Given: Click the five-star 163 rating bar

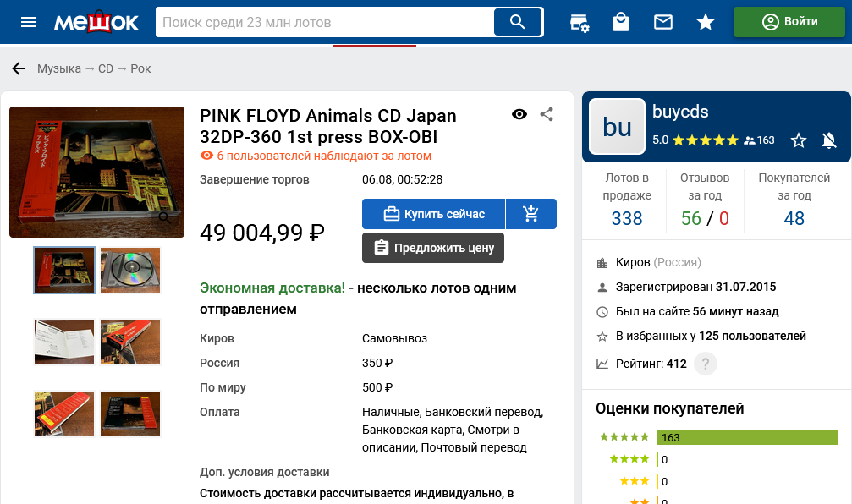Looking at the screenshot, I should [746, 437].
